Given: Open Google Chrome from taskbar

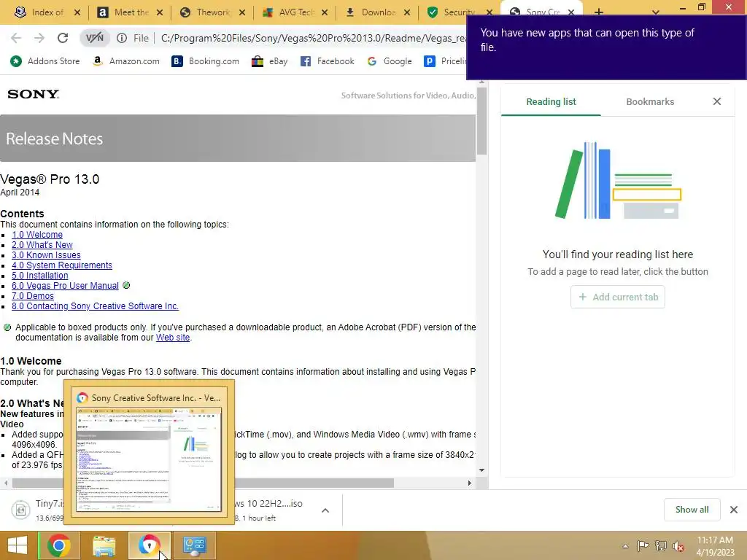Looking at the screenshot, I should pyautogui.click(x=59, y=545).
